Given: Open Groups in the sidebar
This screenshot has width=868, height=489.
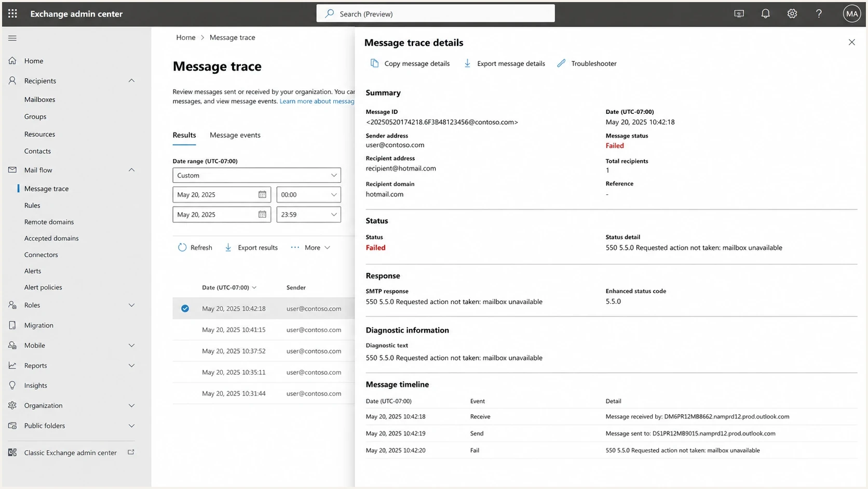Looking at the screenshot, I should click(35, 116).
